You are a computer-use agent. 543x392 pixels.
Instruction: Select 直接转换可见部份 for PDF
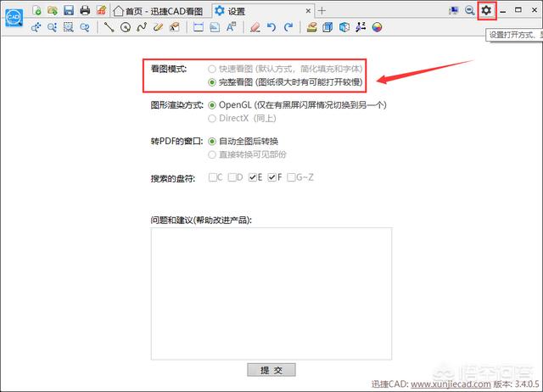click(212, 154)
